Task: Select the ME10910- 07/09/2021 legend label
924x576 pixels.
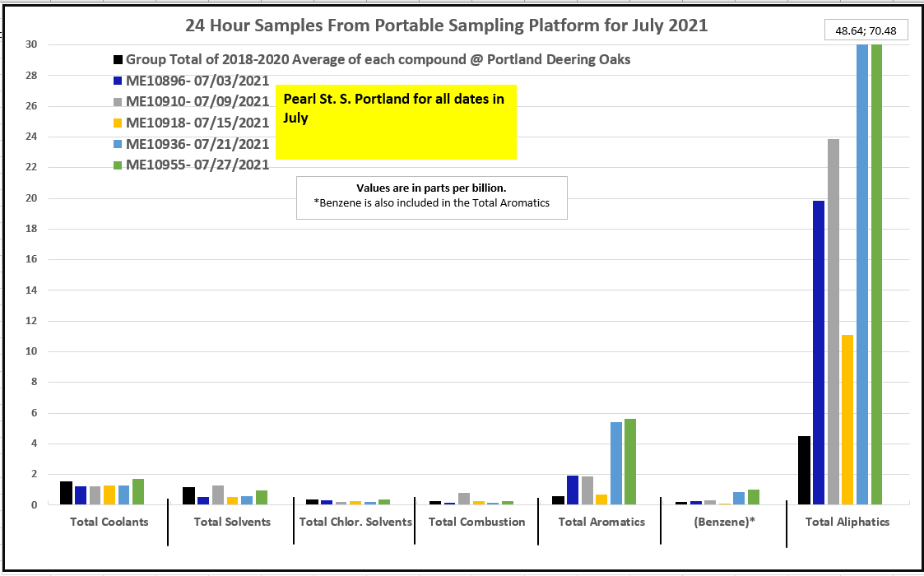Action: (197, 102)
